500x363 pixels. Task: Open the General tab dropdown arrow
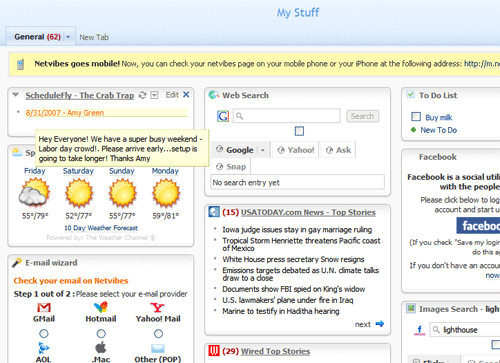[68, 37]
